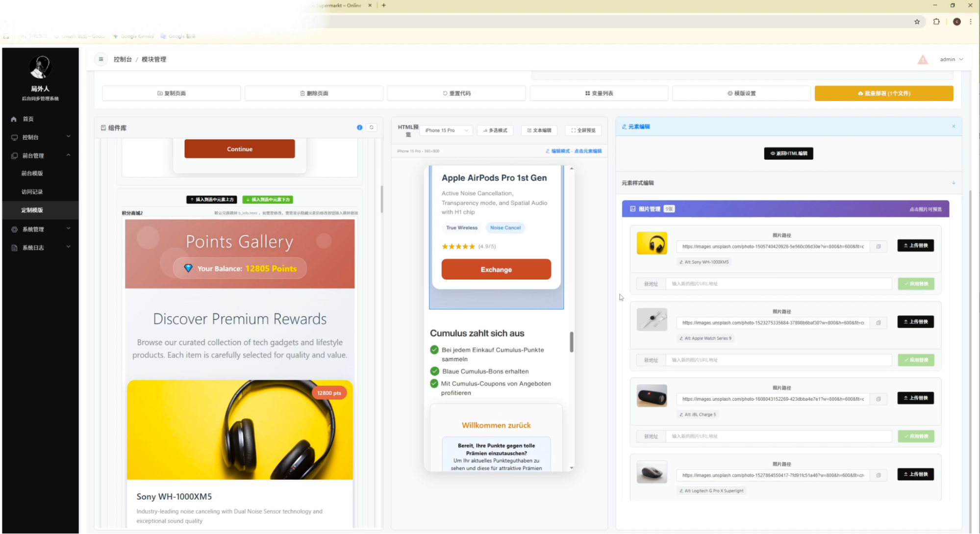The height and width of the screenshot is (534, 980).
Task: Close the Supermarkt browser tab
Action: pyautogui.click(x=370, y=5)
